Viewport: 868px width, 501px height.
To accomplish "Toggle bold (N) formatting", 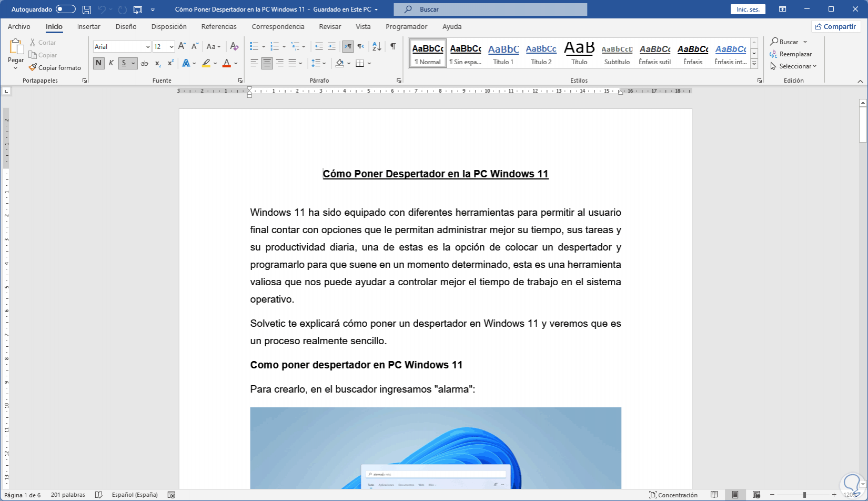I will tap(98, 63).
